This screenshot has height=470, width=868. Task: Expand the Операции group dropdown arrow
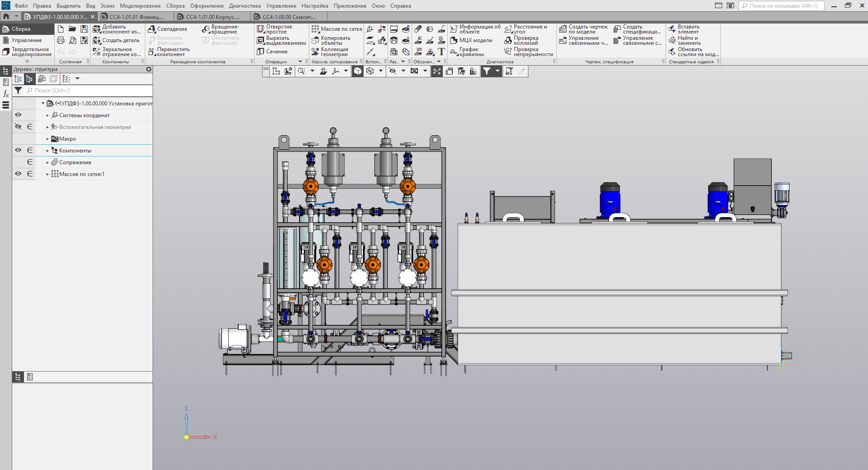coord(300,62)
